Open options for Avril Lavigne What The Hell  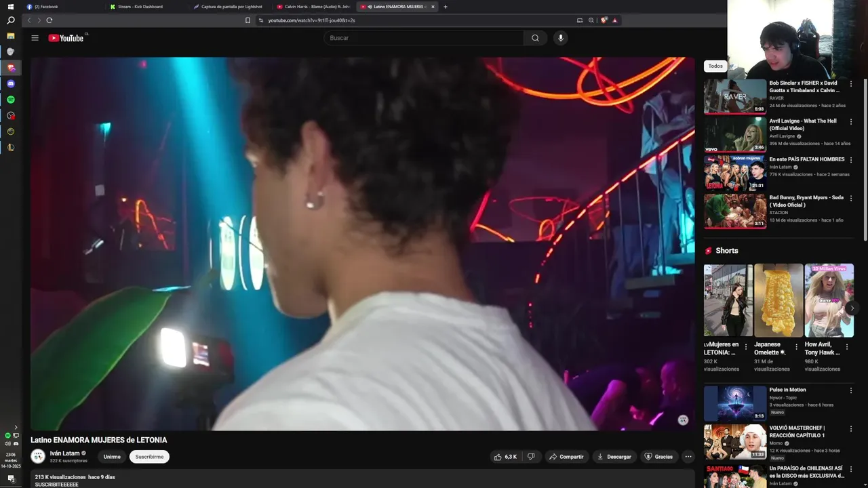[x=851, y=121]
